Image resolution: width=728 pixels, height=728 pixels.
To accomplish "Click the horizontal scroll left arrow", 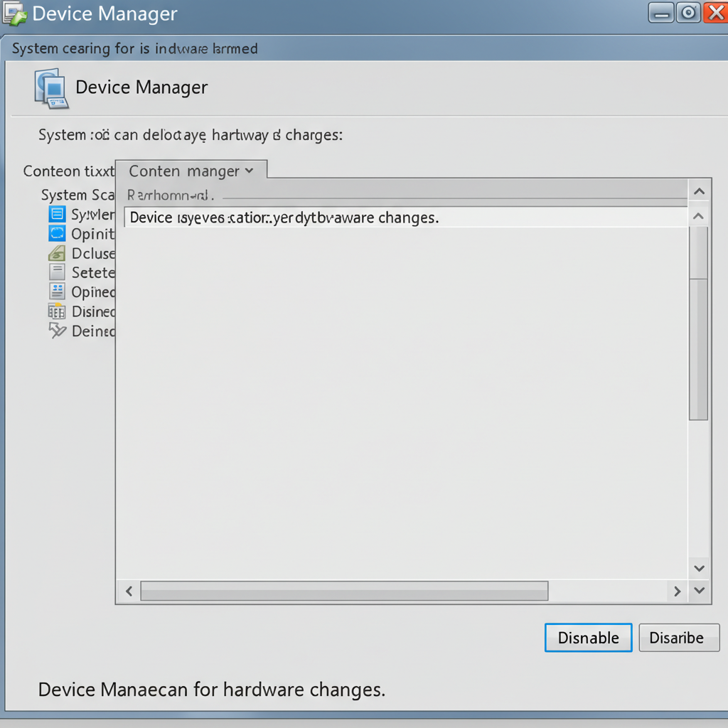I will 129,591.
